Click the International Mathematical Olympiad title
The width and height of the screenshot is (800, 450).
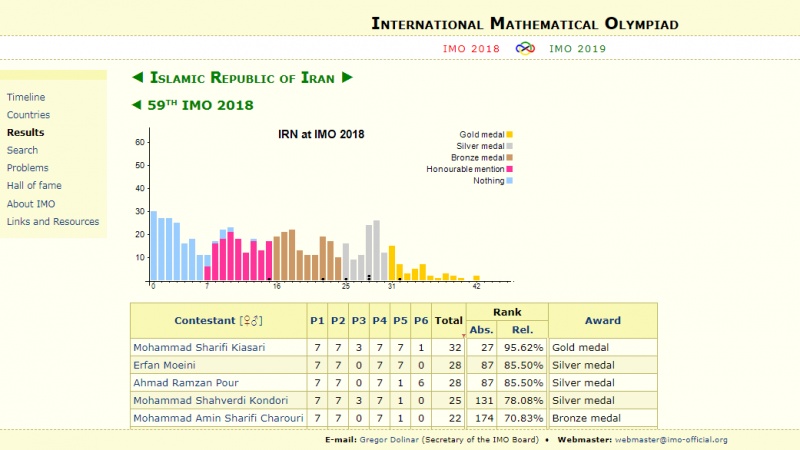click(x=524, y=23)
